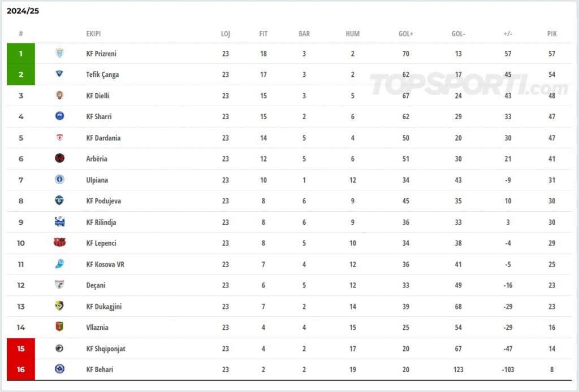Click the EKIPI column header

tap(93, 34)
